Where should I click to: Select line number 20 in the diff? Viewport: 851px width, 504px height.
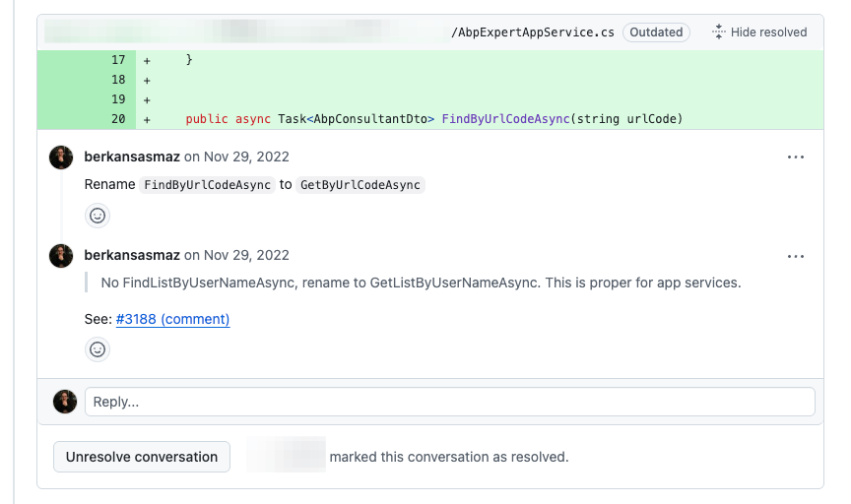118,119
